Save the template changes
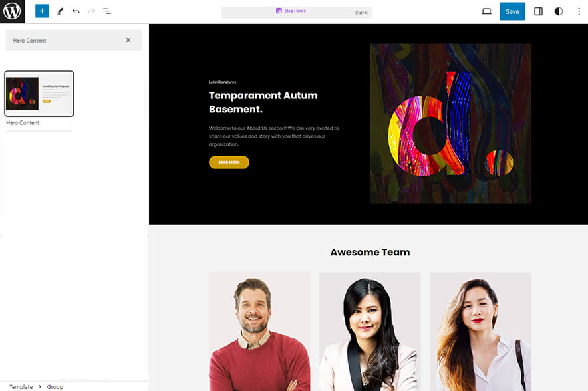588x391 pixels. coord(512,11)
